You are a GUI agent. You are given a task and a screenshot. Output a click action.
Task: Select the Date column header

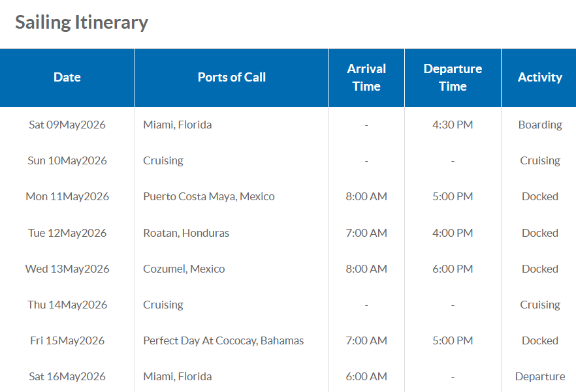(x=67, y=77)
